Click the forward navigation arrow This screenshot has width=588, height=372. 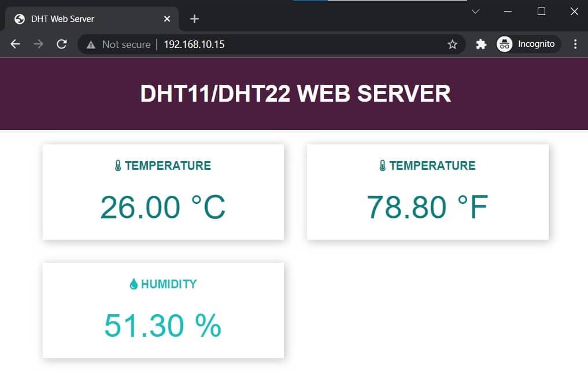click(x=38, y=44)
